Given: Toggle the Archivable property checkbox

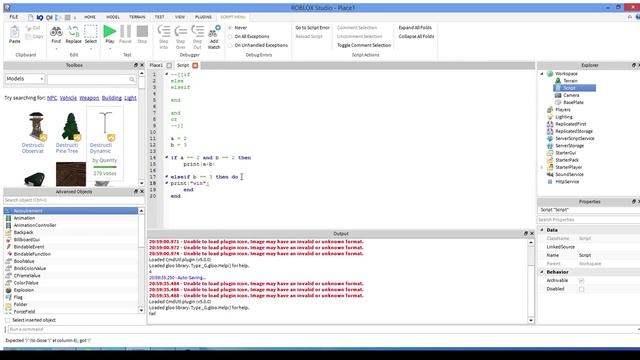Looking at the screenshot, I should click(581, 281).
